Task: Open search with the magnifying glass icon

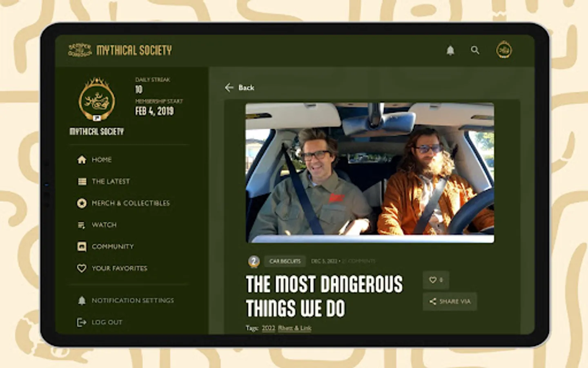Action: [475, 50]
